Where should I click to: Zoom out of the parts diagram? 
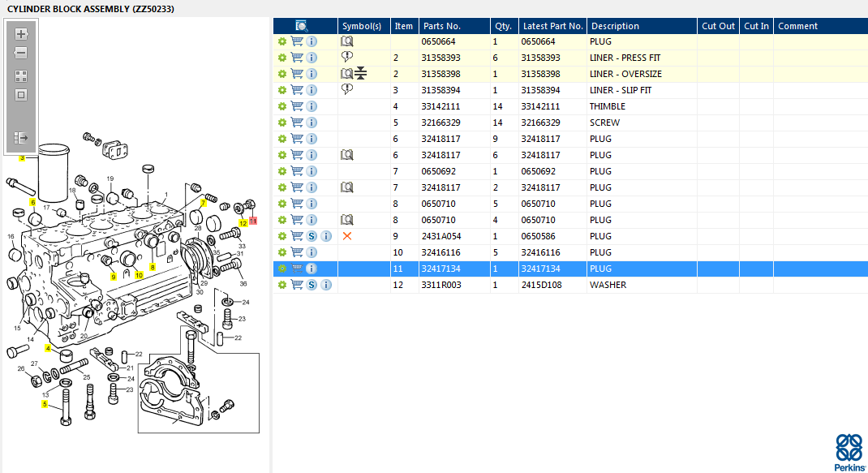click(21, 54)
